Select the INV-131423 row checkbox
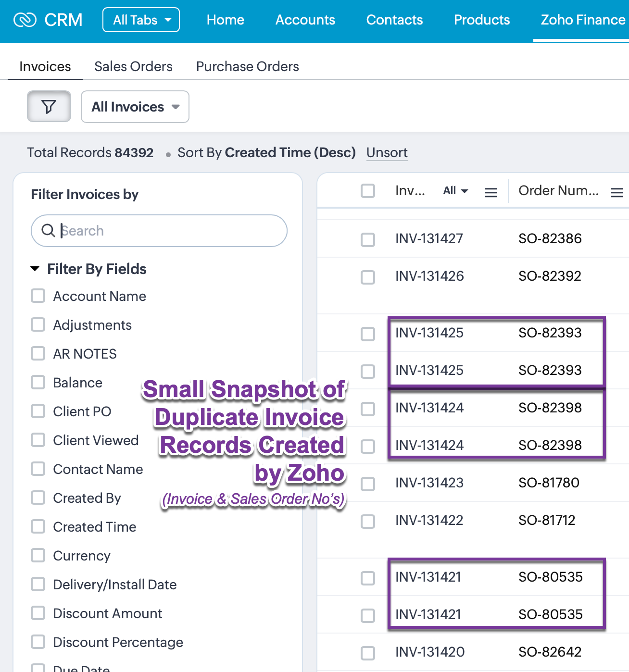Image resolution: width=629 pixels, height=672 pixels. point(368,484)
